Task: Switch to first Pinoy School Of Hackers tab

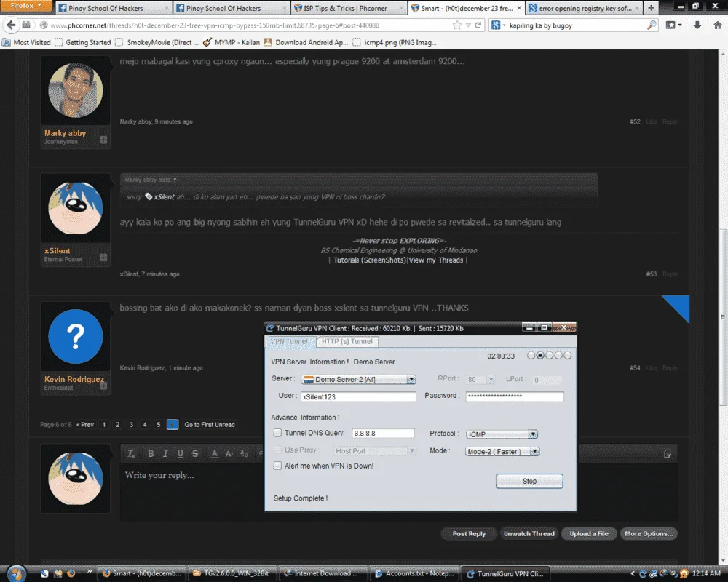Action: [x=114, y=8]
